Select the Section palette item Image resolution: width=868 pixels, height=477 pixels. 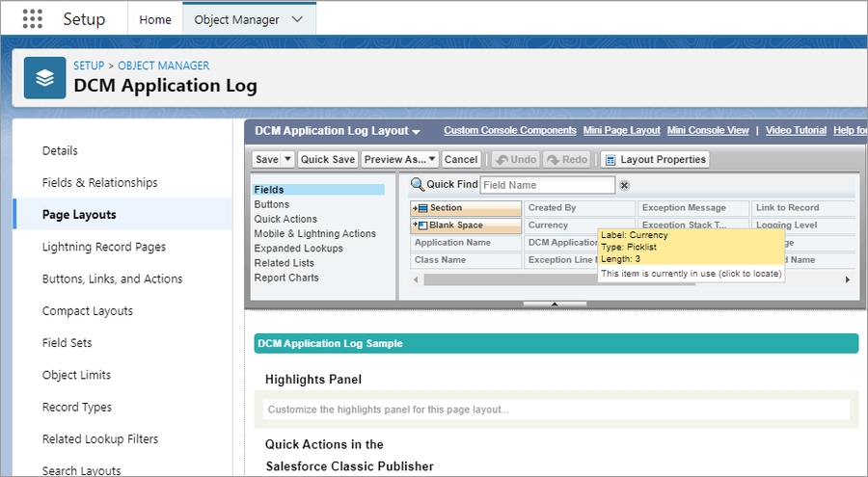tap(466, 208)
